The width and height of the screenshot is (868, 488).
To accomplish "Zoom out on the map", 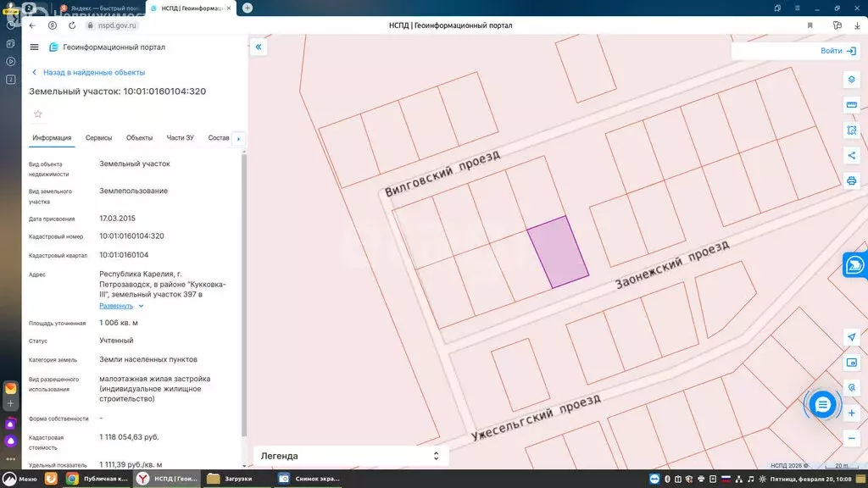I will pos(851,438).
